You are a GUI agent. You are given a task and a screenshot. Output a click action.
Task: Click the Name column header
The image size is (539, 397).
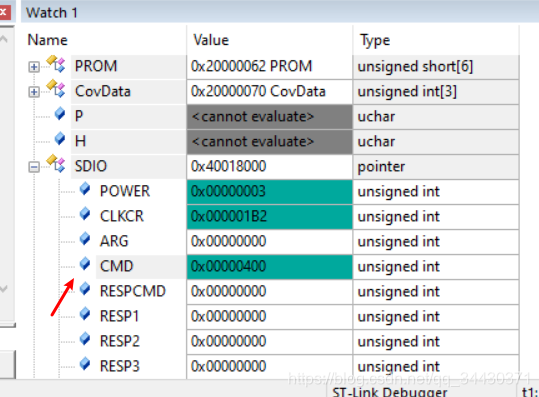click(47, 40)
